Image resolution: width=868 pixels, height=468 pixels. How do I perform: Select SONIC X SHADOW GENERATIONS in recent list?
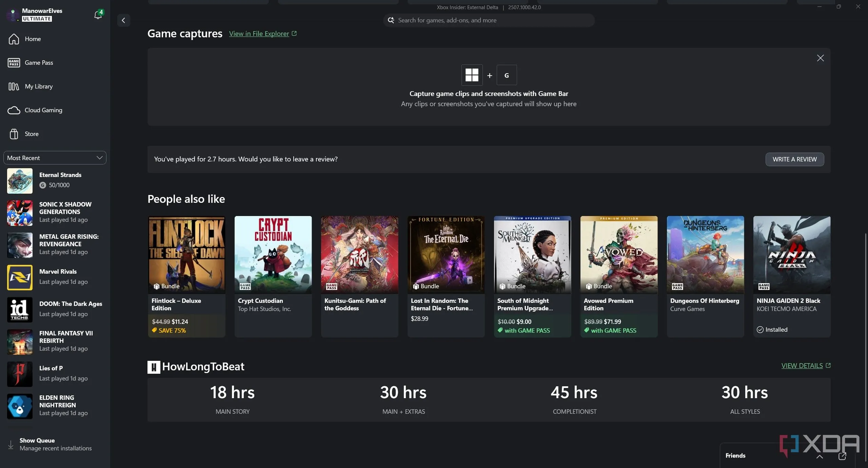pos(55,213)
